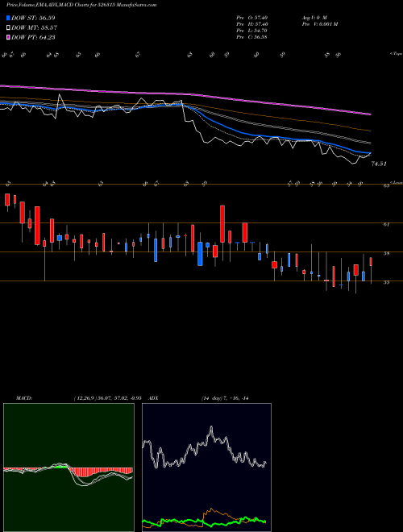Screen dimensions: 403x532
Task: Click the 'ADX' panel heading
Action: pyautogui.click(x=154, y=398)
